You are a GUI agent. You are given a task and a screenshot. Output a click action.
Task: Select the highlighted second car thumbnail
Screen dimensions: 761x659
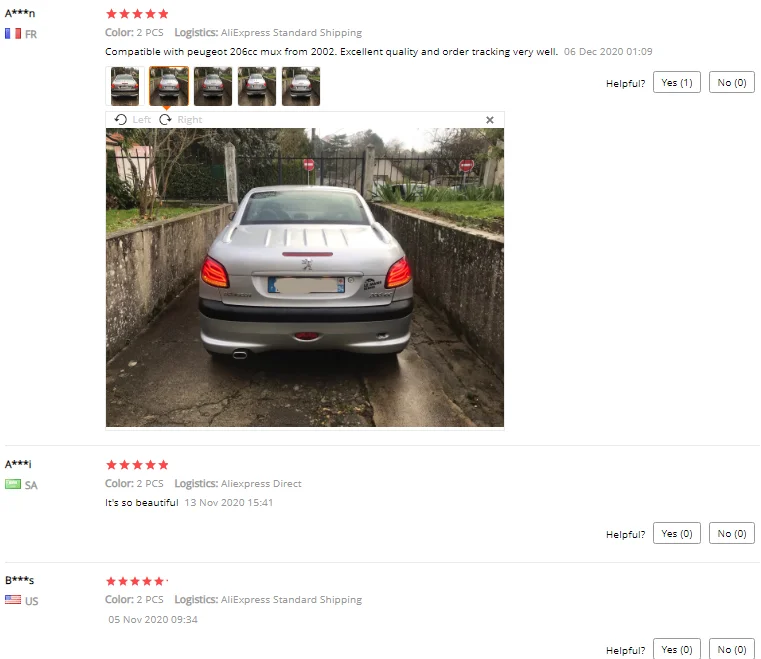169,86
